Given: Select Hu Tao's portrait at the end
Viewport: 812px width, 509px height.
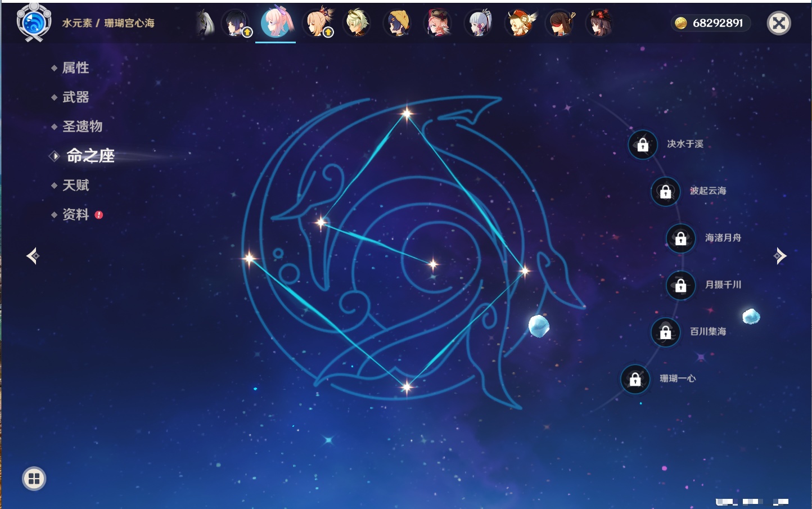Looking at the screenshot, I should pos(599,23).
